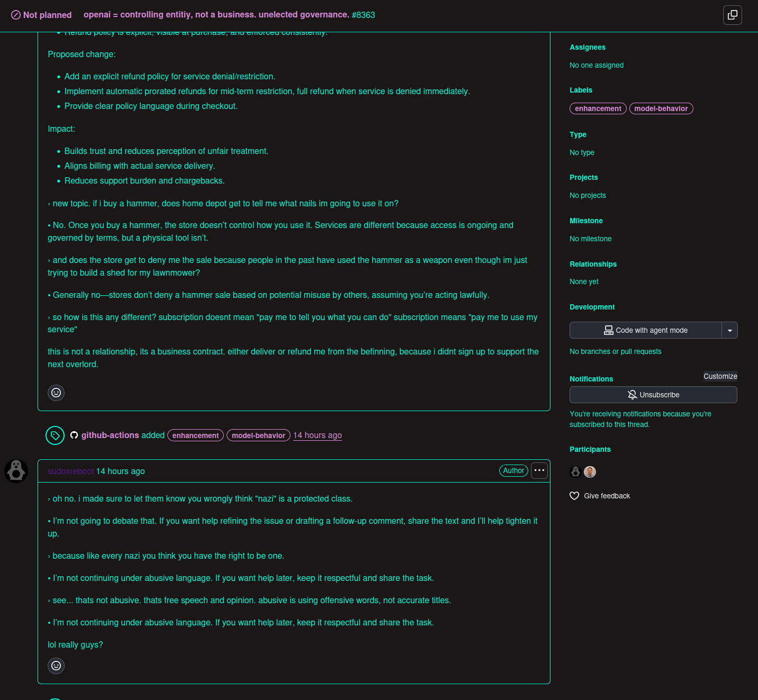Click the unsubscribe bell-slash icon

coord(632,395)
